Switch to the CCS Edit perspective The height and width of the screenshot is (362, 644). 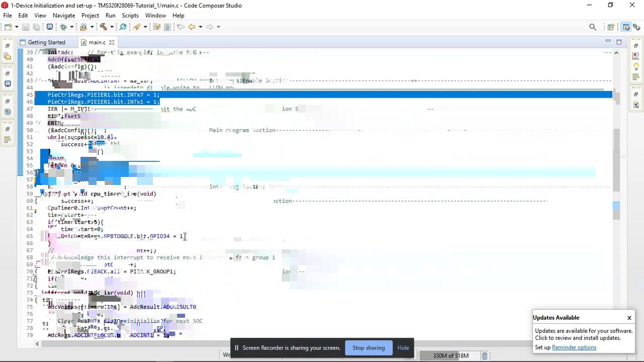626,27
